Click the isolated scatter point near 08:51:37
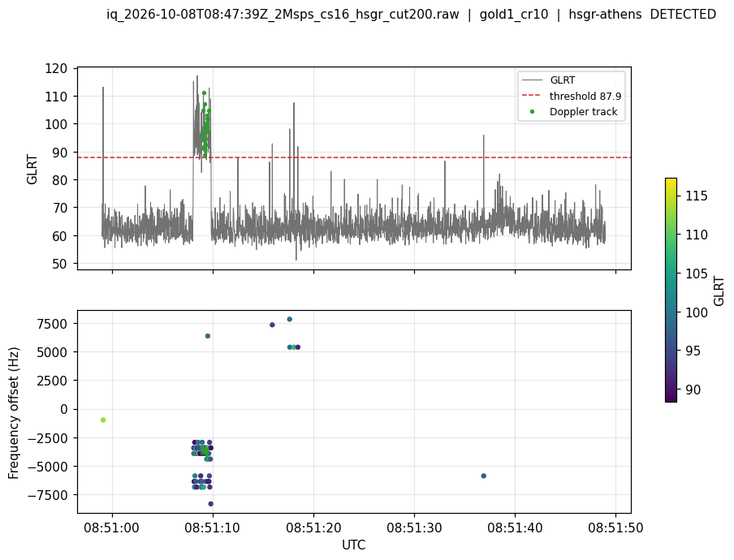 point(484,476)
